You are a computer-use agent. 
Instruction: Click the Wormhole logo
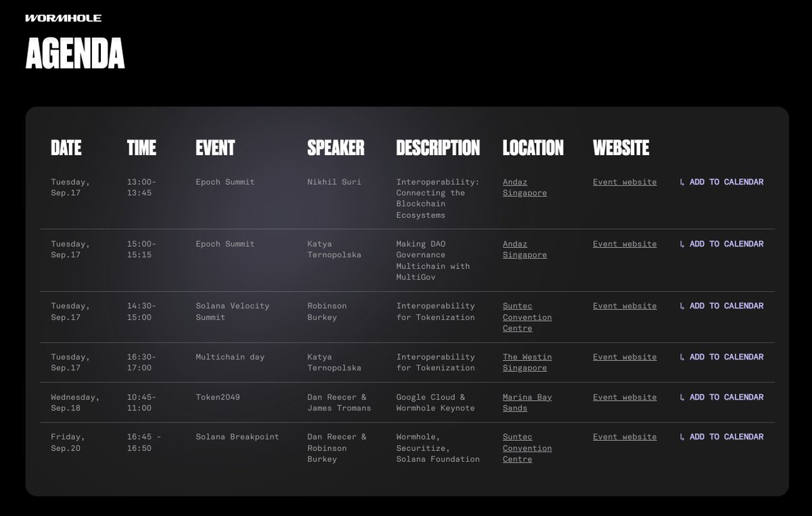pyautogui.click(x=63, y=18)
